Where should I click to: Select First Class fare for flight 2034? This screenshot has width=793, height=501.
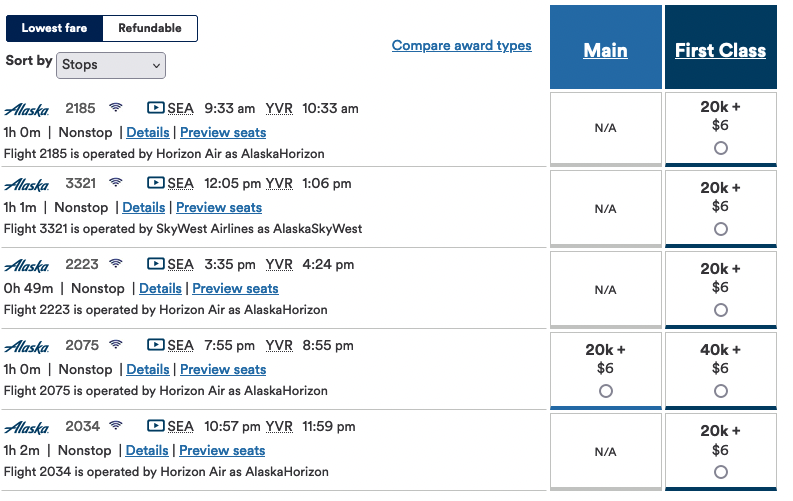pos(721,472)
